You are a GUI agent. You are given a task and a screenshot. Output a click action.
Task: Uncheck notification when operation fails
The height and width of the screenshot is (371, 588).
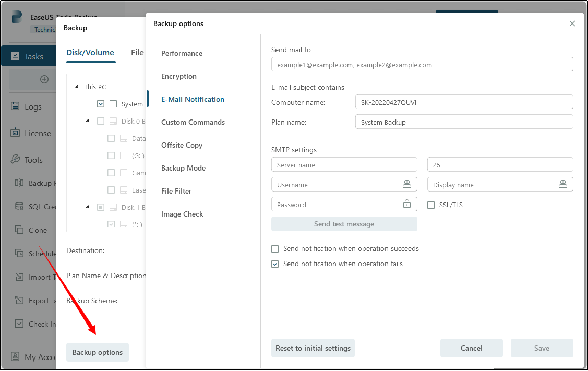[x=275, y=264]
